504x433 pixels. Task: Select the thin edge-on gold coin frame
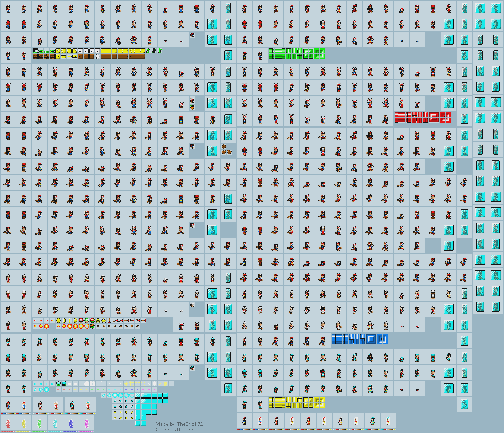[x=70, y=321]
